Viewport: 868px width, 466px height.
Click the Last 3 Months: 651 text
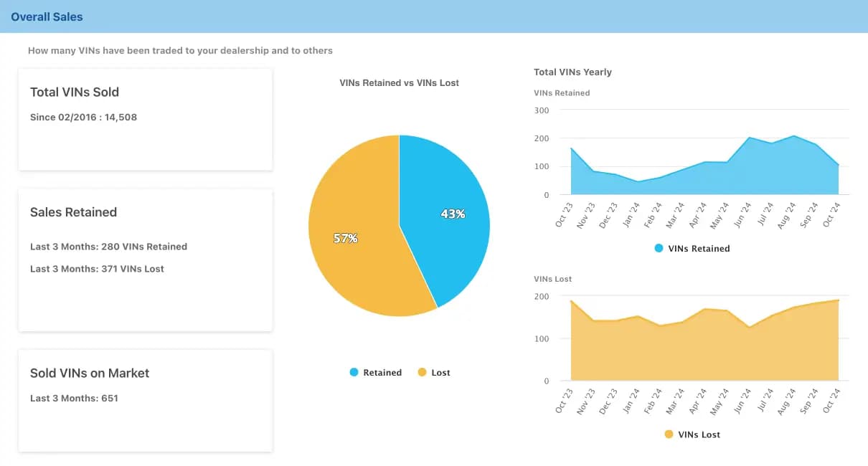coord(74,398)
